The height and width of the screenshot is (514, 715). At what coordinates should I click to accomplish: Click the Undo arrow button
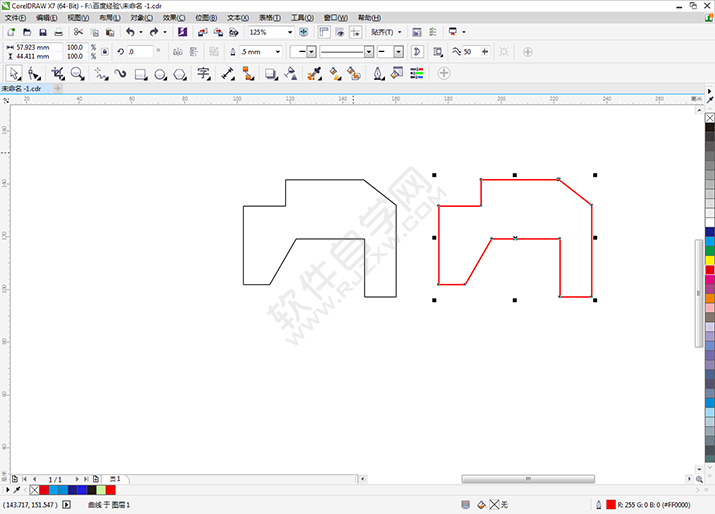128,32
